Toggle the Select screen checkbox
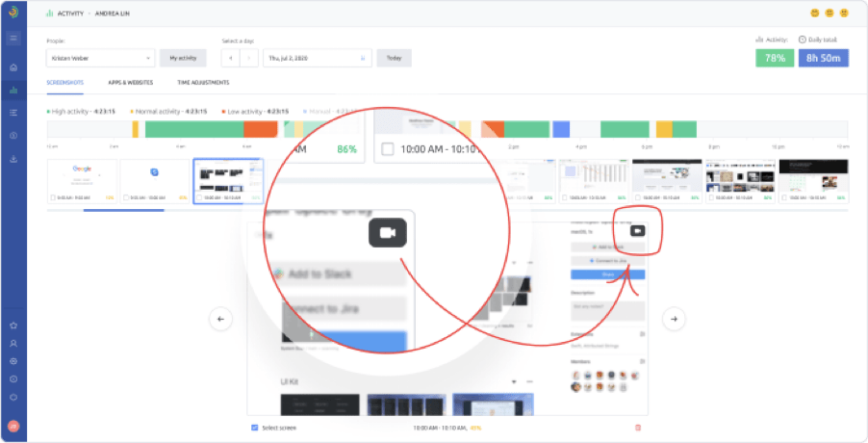The height and width of the screenshot is (443, 868). (x=255, y=428)
